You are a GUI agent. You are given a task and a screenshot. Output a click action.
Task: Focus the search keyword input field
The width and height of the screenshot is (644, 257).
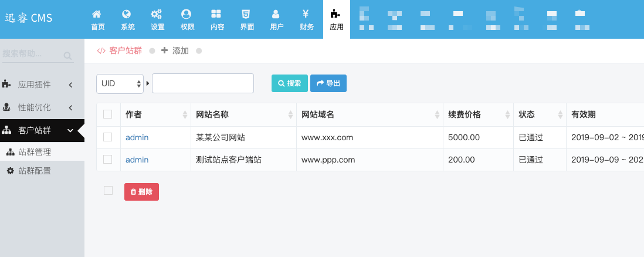click(203, 83)
